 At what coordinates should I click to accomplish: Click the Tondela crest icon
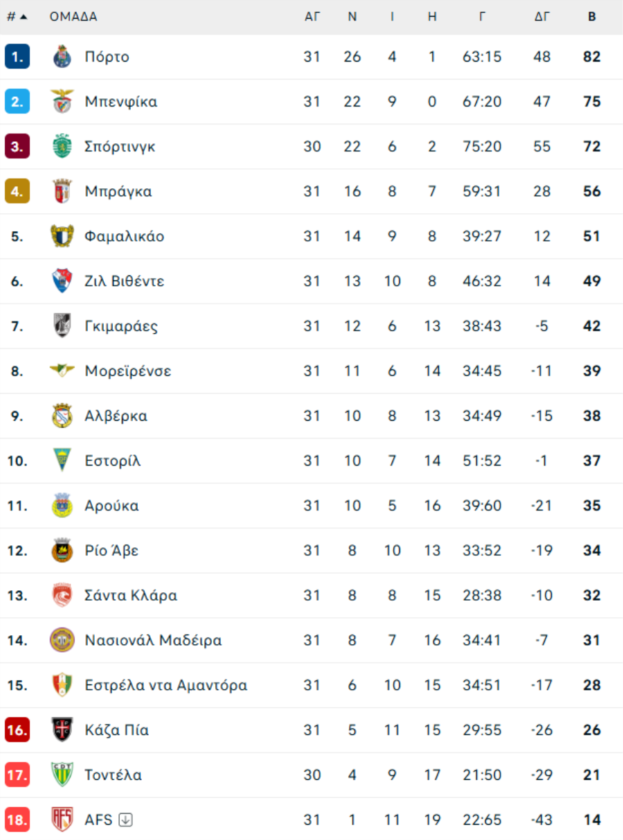(x=62, y=775)
